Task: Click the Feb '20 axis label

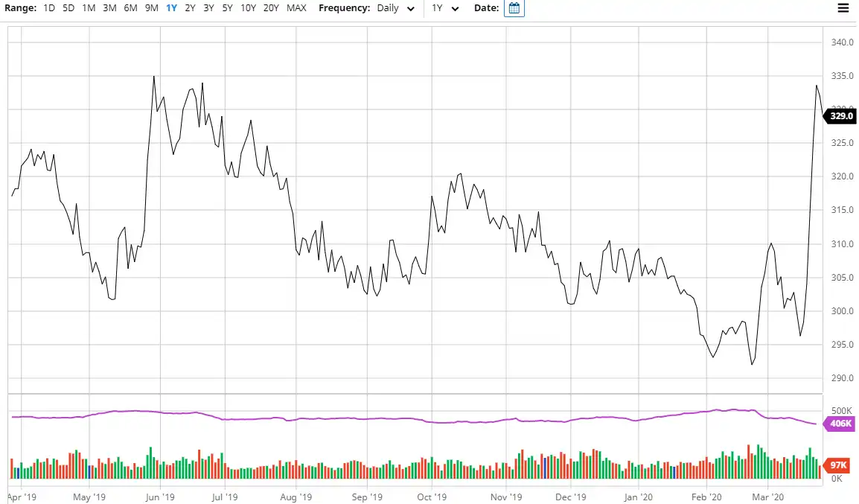Action: pos(706,497)
